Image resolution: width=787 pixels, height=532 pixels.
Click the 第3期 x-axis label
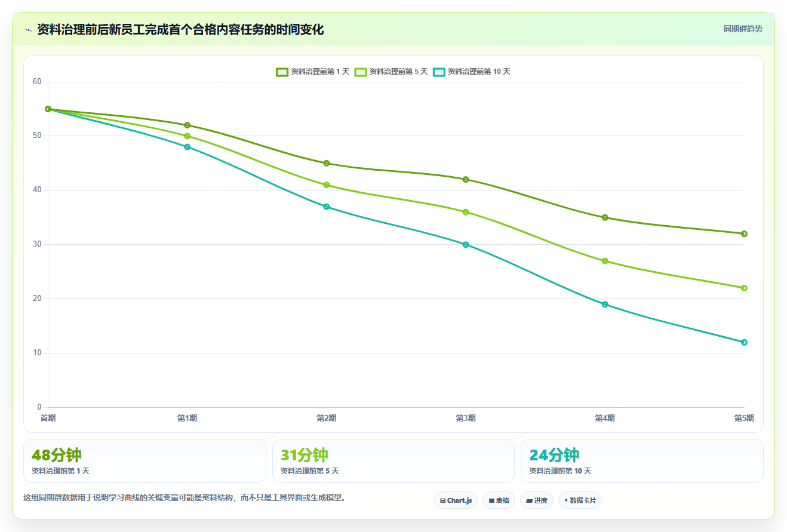466,418
